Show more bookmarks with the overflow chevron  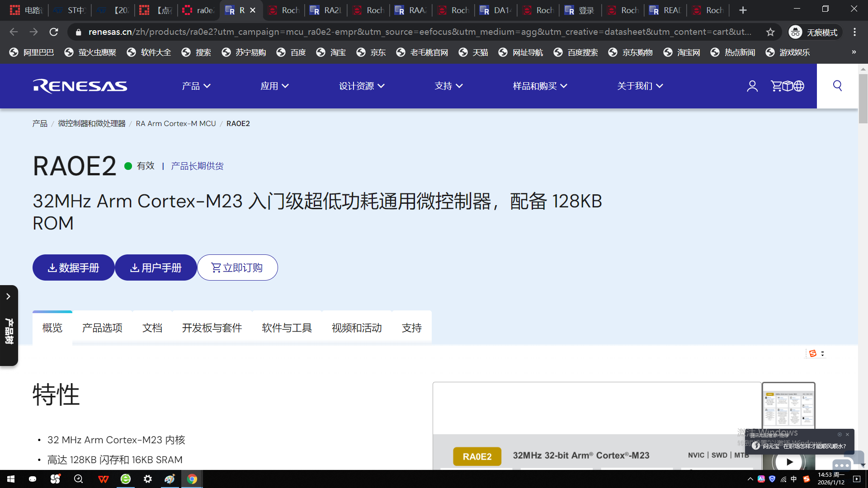854,52
